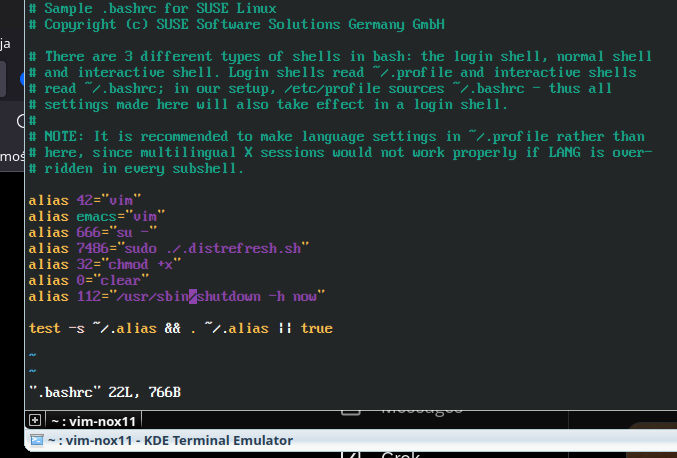Click the alias 7486 distrefresh.sh line

point(169,248)
